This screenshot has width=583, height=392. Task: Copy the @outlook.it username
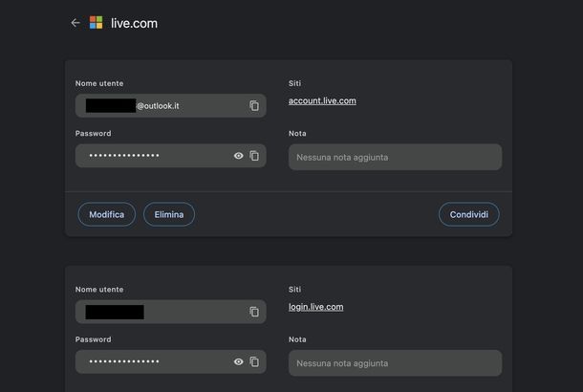pyautogui.click(x=254, y=105)
